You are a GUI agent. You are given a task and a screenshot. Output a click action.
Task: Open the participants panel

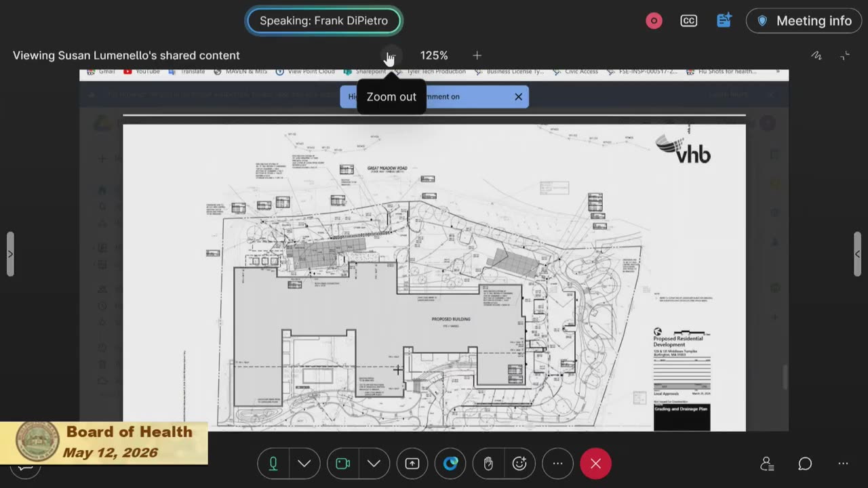[767, 464]
